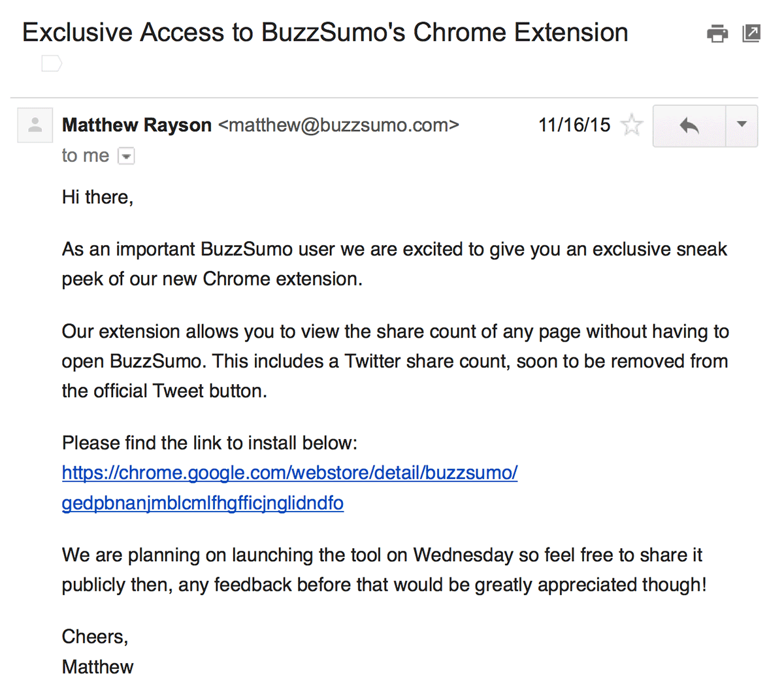Viewport: 784px width, 686px height.
Task: Open the email in a new window
Action: (751, 33)
